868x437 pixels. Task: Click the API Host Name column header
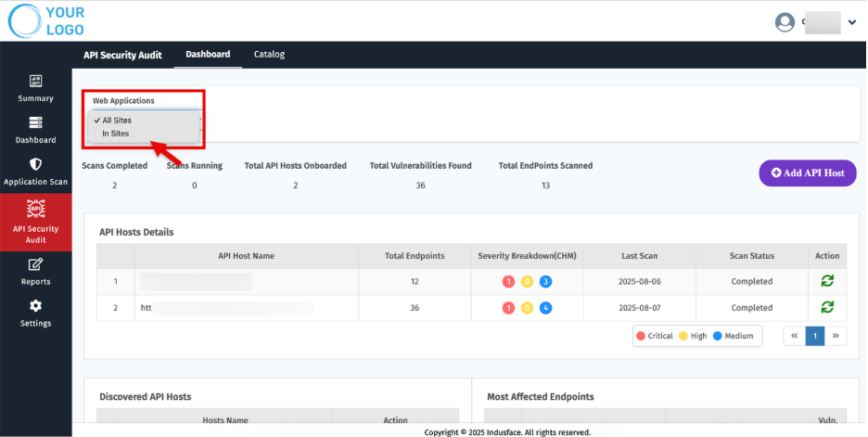[247, 256]
